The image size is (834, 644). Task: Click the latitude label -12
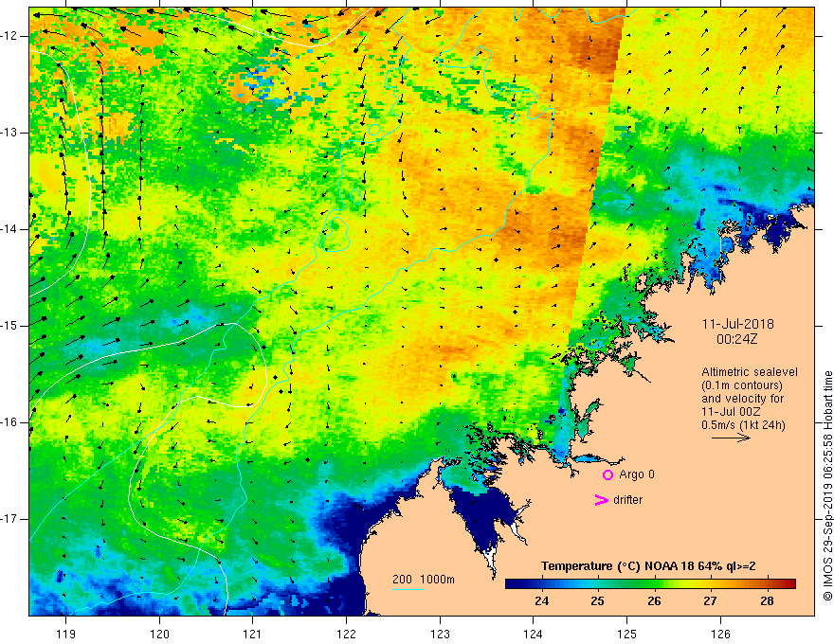[x=9, y=36]
